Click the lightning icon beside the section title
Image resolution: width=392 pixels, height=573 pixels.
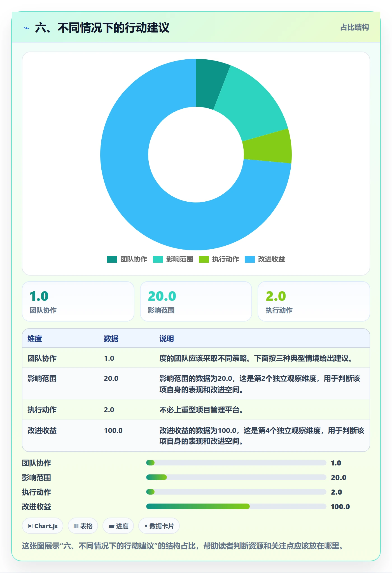tap(27, 28)
